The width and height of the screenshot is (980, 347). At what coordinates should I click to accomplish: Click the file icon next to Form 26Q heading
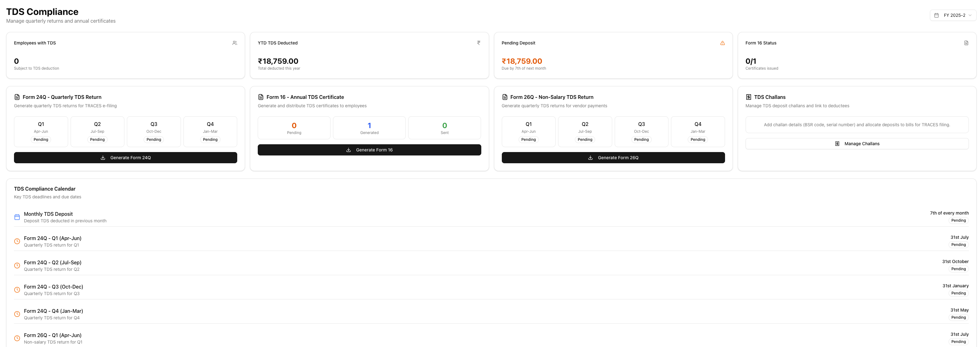505,97
